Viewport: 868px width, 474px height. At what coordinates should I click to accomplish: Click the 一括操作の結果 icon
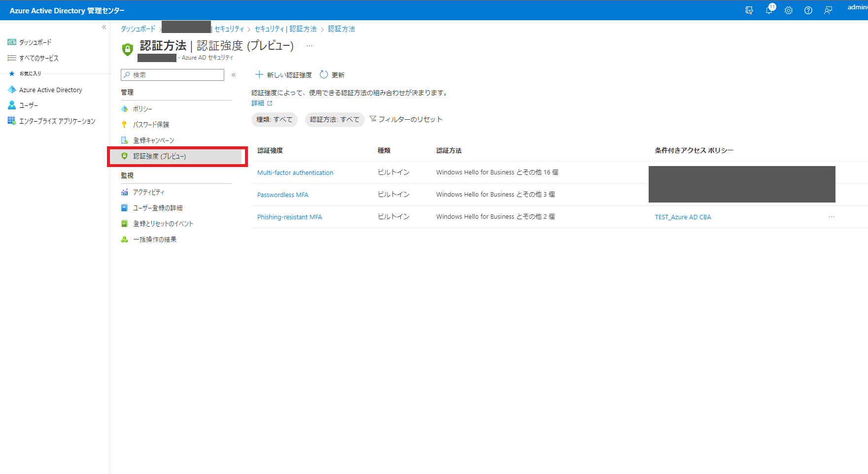click(x=125, y=239)
